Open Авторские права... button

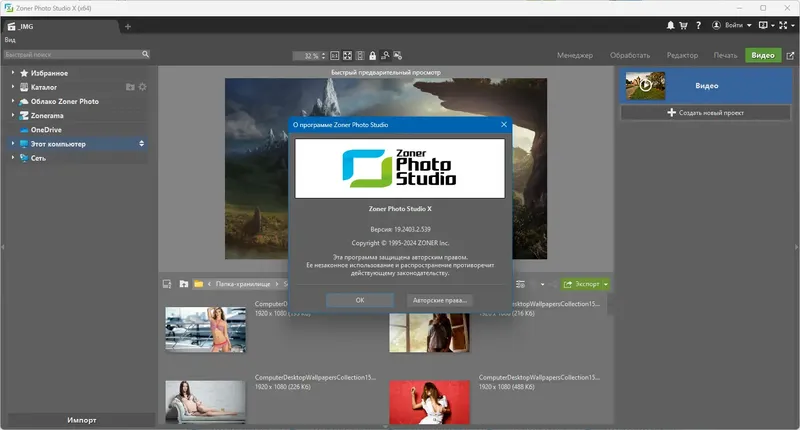click(440, 300)
